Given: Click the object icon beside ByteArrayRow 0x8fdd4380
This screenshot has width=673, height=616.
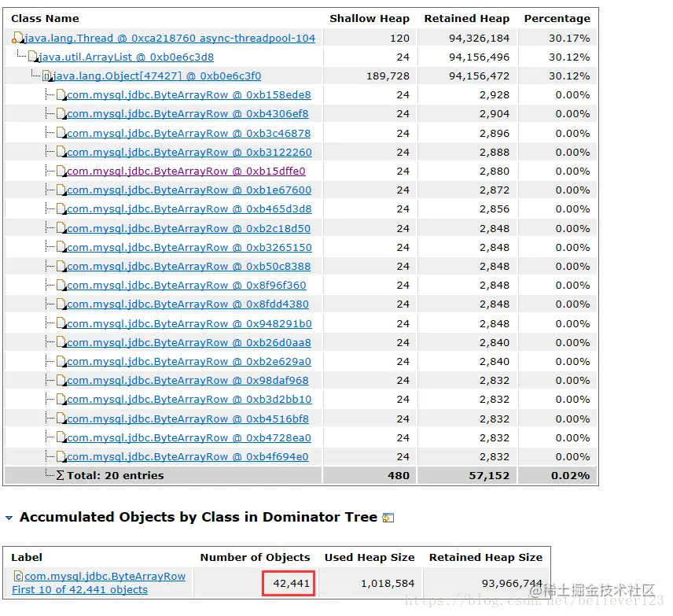Looking at the screenshot, I should click(61, 304).
